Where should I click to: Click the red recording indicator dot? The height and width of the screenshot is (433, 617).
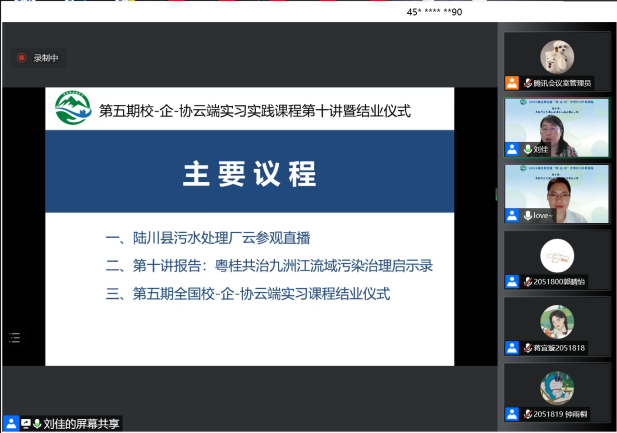pos(22,58)
